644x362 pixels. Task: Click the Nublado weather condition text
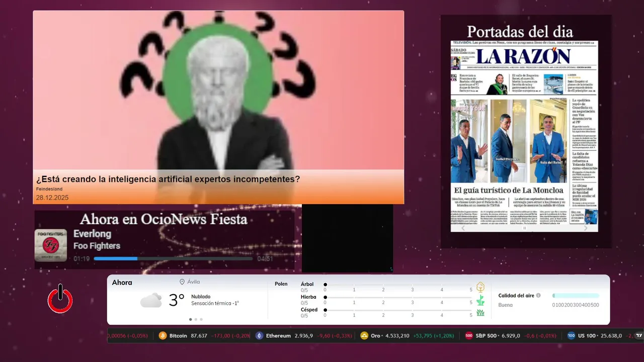tap(201, 297)
